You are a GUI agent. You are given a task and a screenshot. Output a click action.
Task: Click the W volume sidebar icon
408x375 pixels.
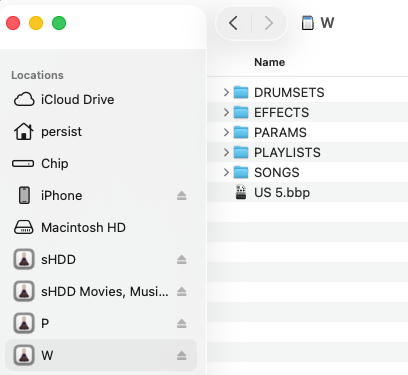click(24, 355)
